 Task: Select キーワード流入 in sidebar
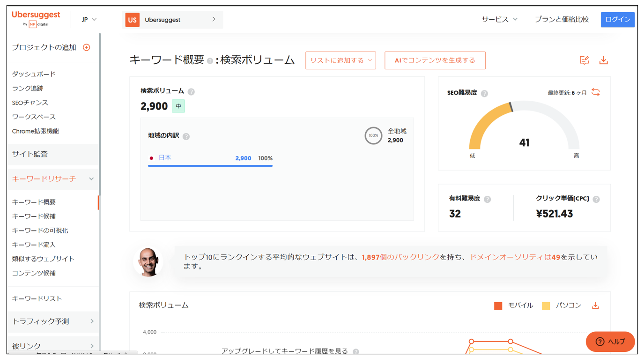point(34,245)
